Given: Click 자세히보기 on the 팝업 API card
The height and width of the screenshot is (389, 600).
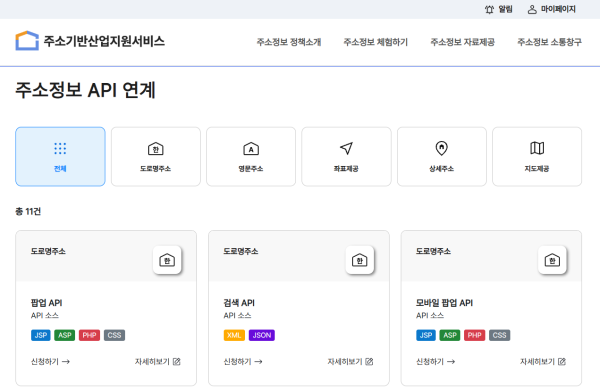Looking at the screenshot, I should (x=158, y=361).
